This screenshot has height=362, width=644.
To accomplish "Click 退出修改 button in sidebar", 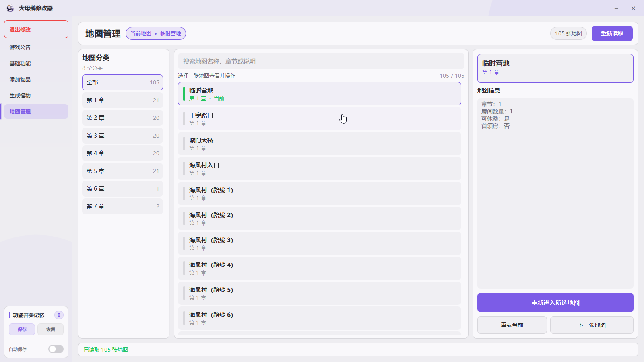I will [x=36, y=29].
